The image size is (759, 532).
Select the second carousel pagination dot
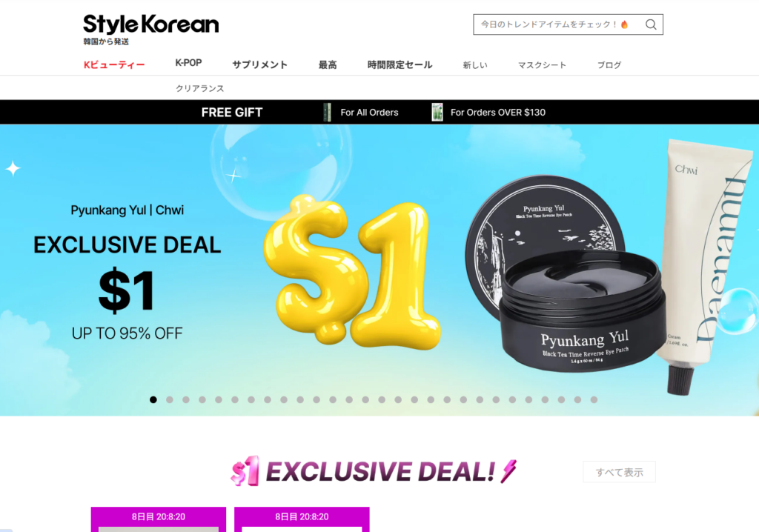[x=170, y=399]
